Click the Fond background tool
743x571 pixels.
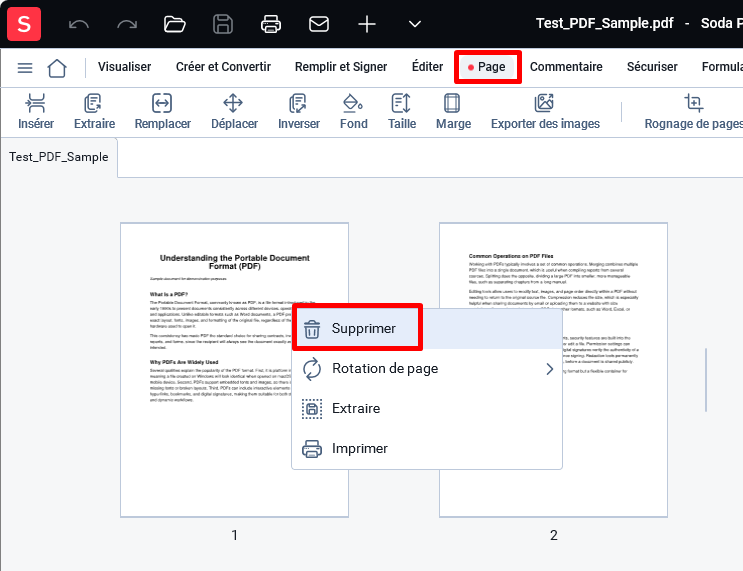click(x=353, y=112)
